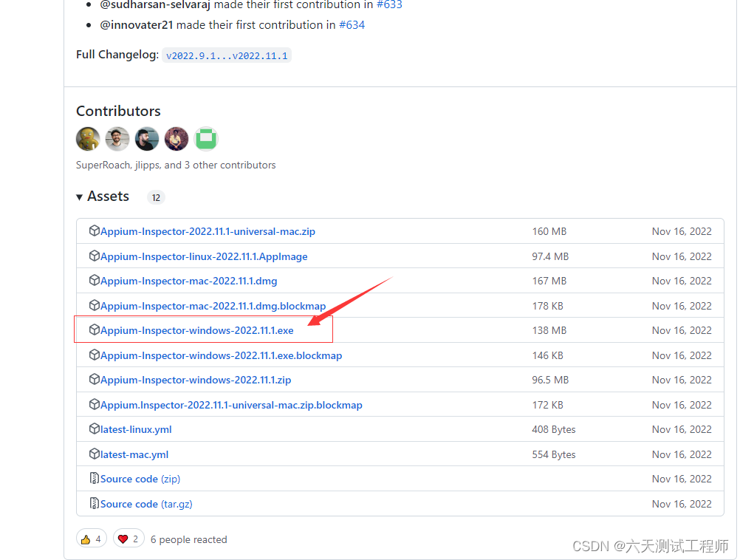Click the latest-linux.yml package icon
Viewport: 740px width, 560px height.
click(x=95, y=429)
